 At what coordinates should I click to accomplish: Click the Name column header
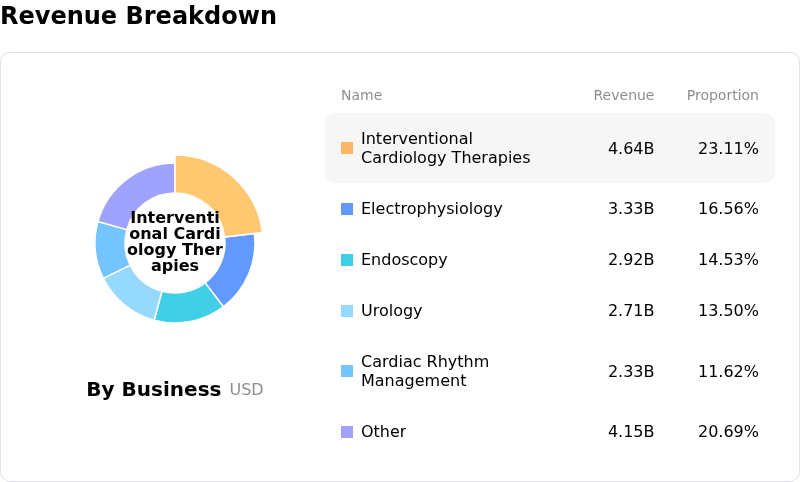pos(361,96)
